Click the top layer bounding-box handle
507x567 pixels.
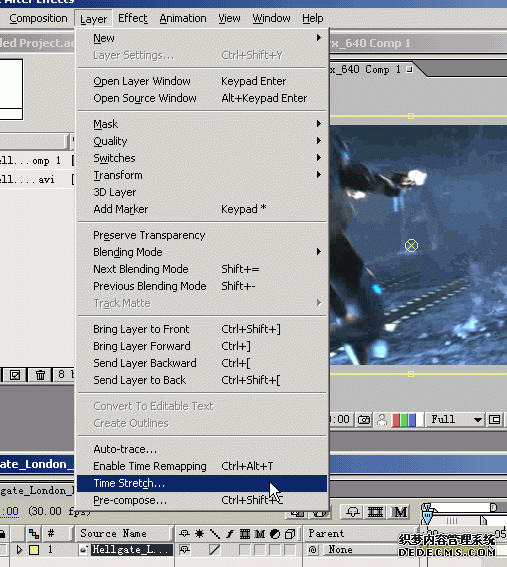click(411, 116)
